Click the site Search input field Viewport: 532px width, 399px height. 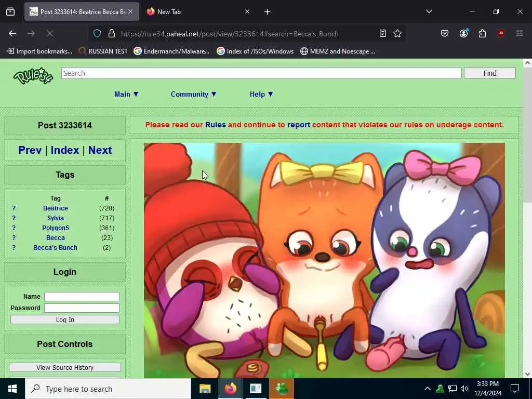261,73
